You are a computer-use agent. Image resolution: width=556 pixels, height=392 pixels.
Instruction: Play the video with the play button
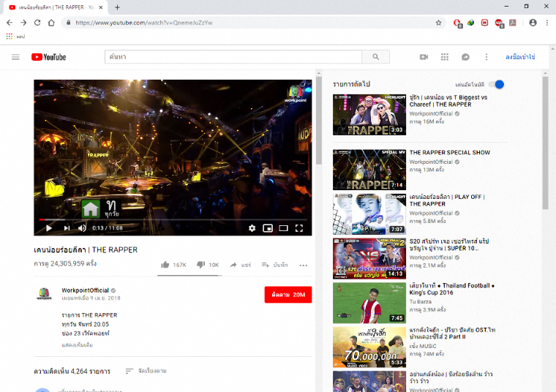coord(49,228)
